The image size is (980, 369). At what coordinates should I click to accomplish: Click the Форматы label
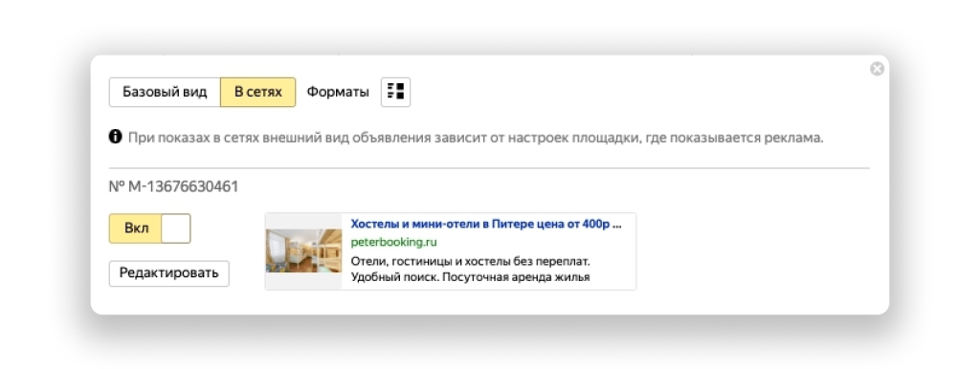click(x=338, y=92)
